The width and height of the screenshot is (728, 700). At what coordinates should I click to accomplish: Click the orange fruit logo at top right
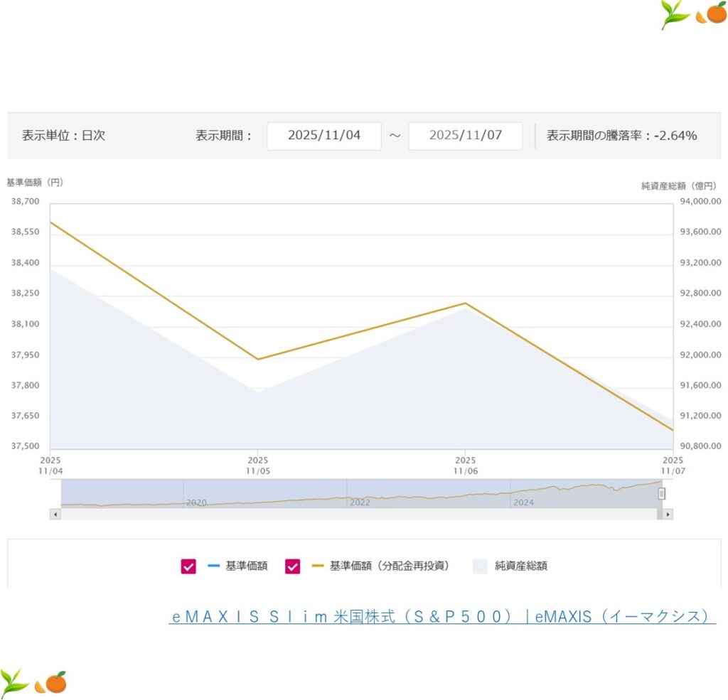click(x=712, y=14)
